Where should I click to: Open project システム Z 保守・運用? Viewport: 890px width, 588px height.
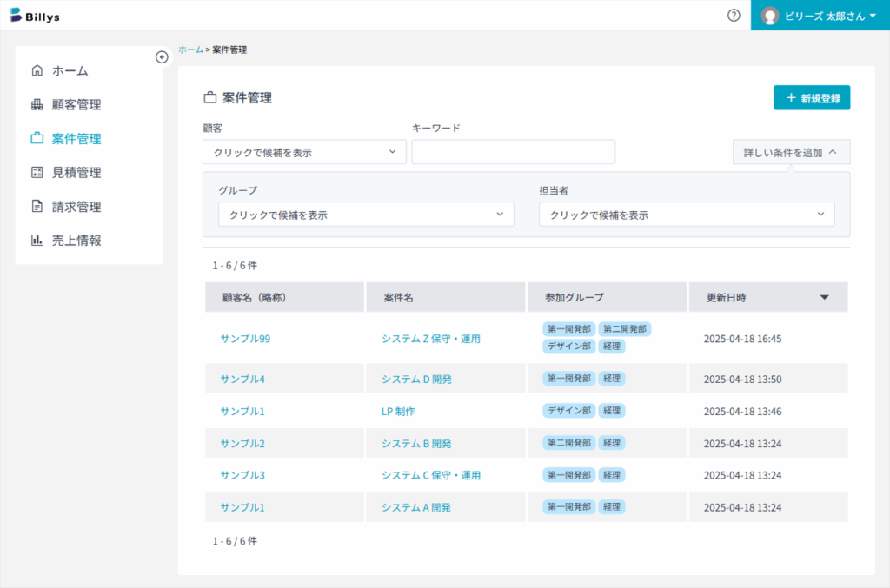[431, 339]
